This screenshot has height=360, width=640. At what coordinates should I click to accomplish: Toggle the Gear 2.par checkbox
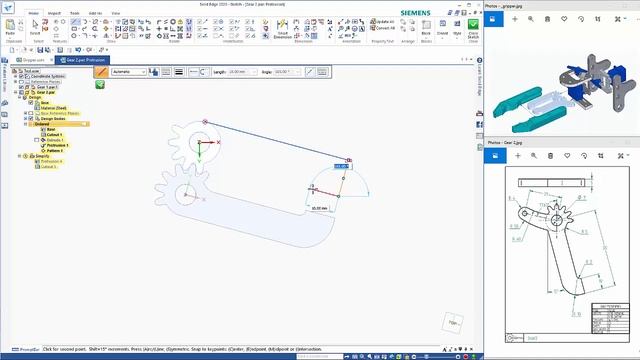click(x=21, y=92)
